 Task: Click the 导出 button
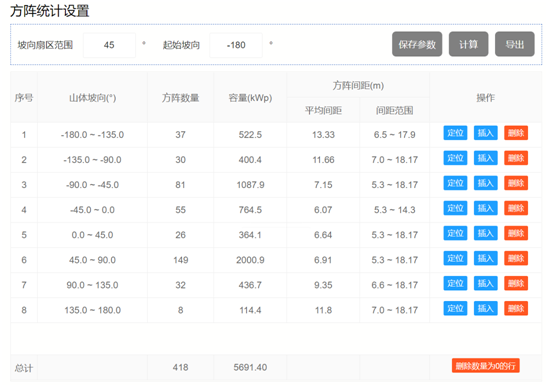(x=514, y=44)
